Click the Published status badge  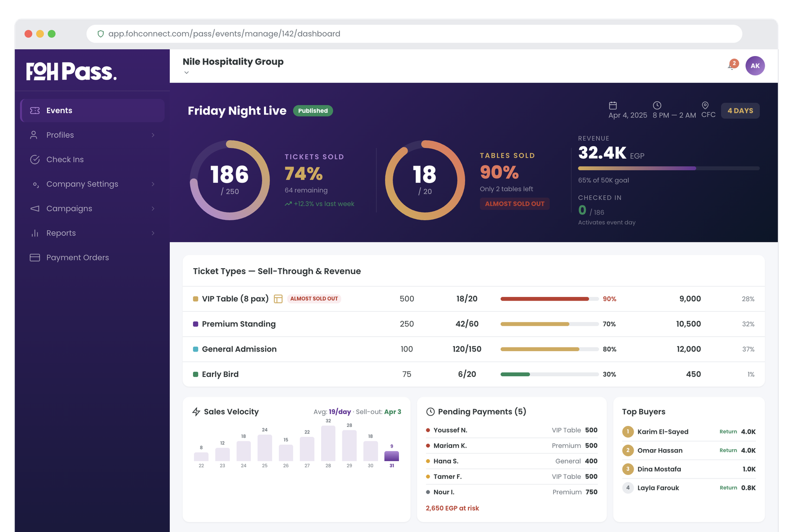point(313,111)
